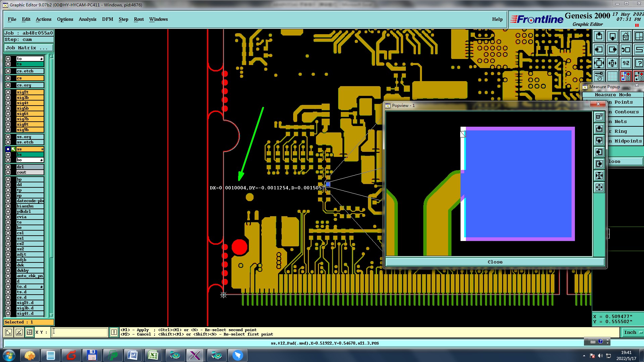Click the grid display icon

pyautogui.click(x=612, y=76)
